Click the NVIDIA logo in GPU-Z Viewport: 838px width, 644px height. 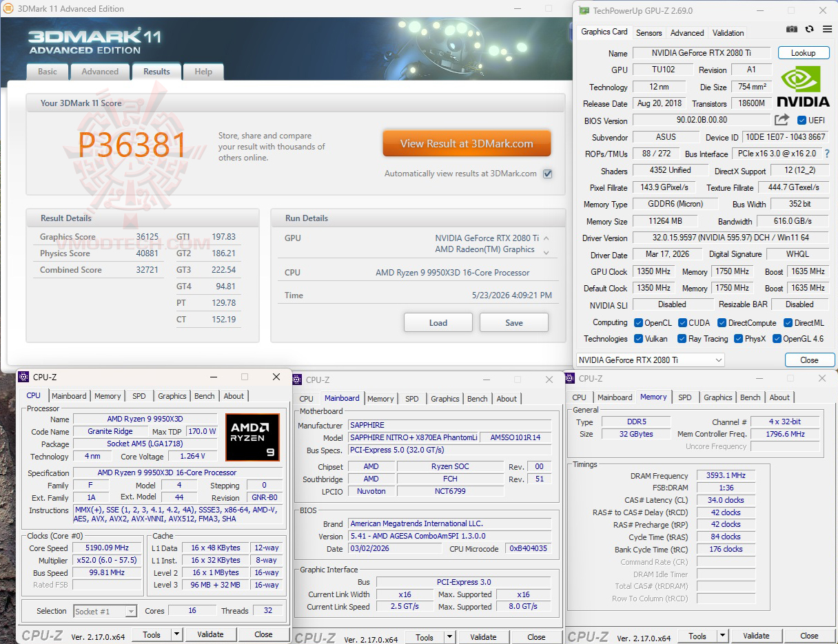804,87
